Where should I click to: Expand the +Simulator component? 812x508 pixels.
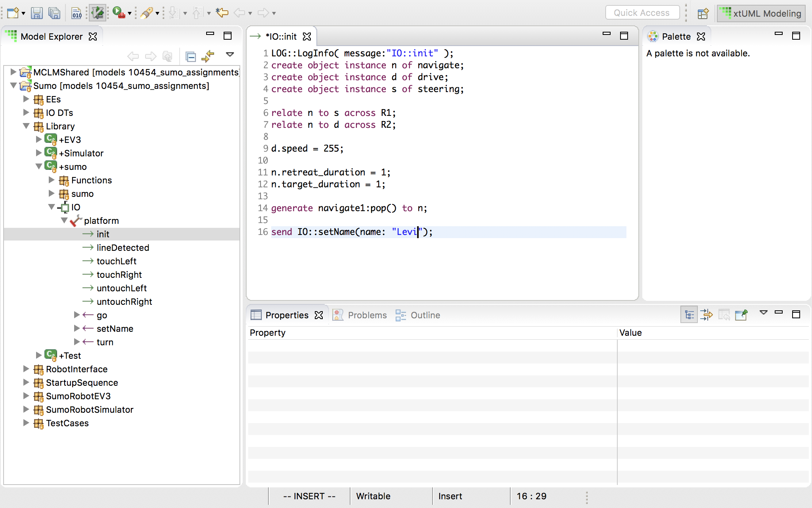pos(39,153)
